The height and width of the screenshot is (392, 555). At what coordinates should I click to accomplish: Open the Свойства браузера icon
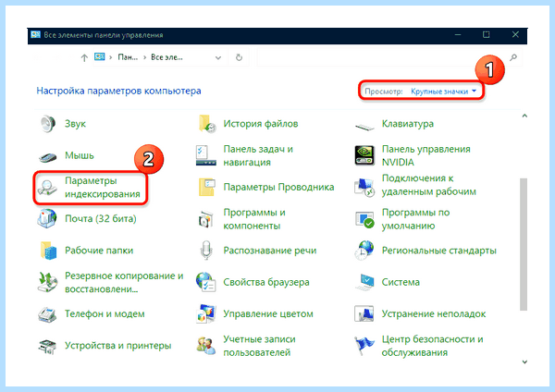[206, 282]
